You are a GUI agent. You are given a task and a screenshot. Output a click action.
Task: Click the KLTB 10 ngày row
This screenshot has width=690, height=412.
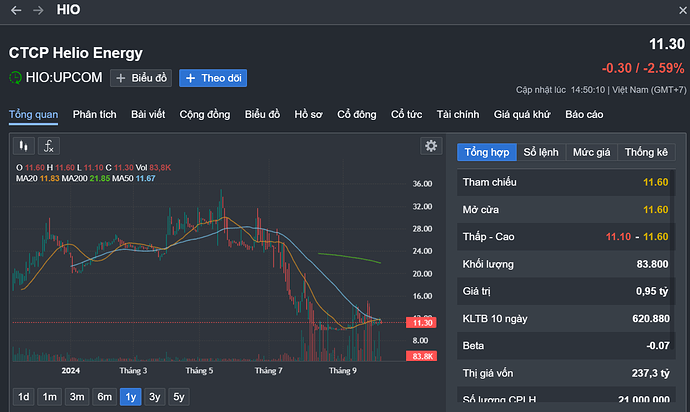(x=565, y=319)
